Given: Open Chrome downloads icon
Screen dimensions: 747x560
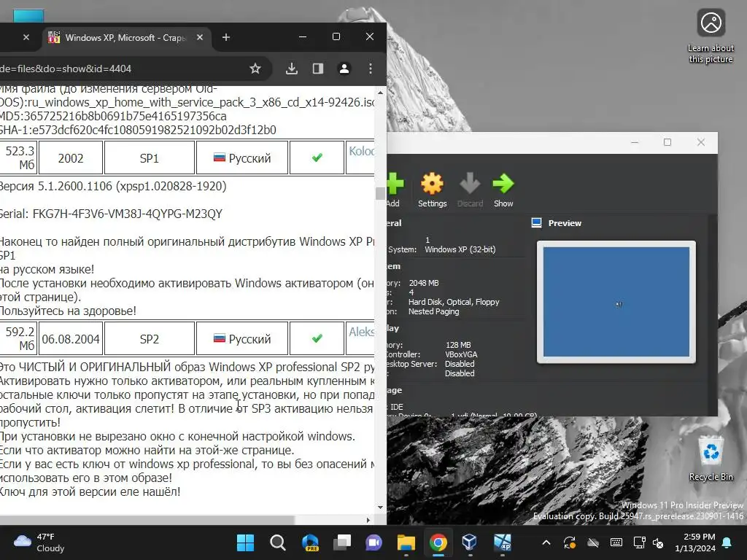Looking at the screenshot, I should coord(292,69).
